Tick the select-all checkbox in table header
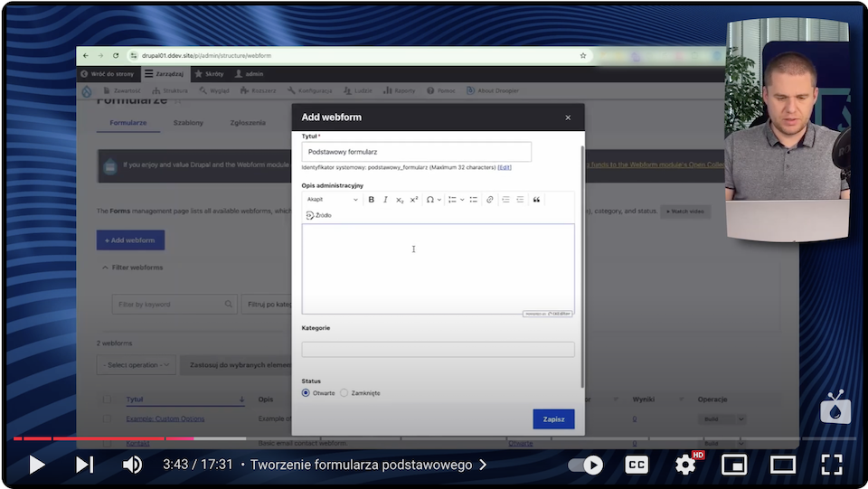The width and height of the screenshot is (868, 489). (107, 400)
